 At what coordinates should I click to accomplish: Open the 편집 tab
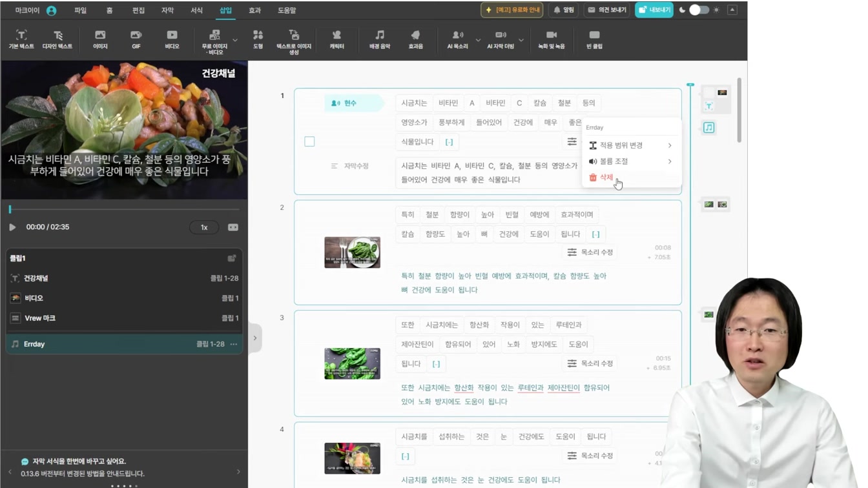tap(138, 10)
